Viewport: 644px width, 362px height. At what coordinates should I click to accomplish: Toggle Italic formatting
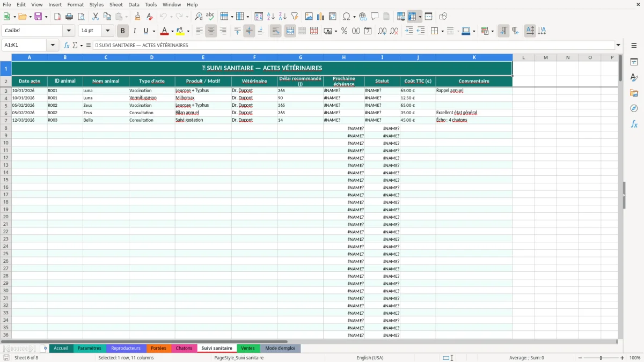(x=135, y=31)
